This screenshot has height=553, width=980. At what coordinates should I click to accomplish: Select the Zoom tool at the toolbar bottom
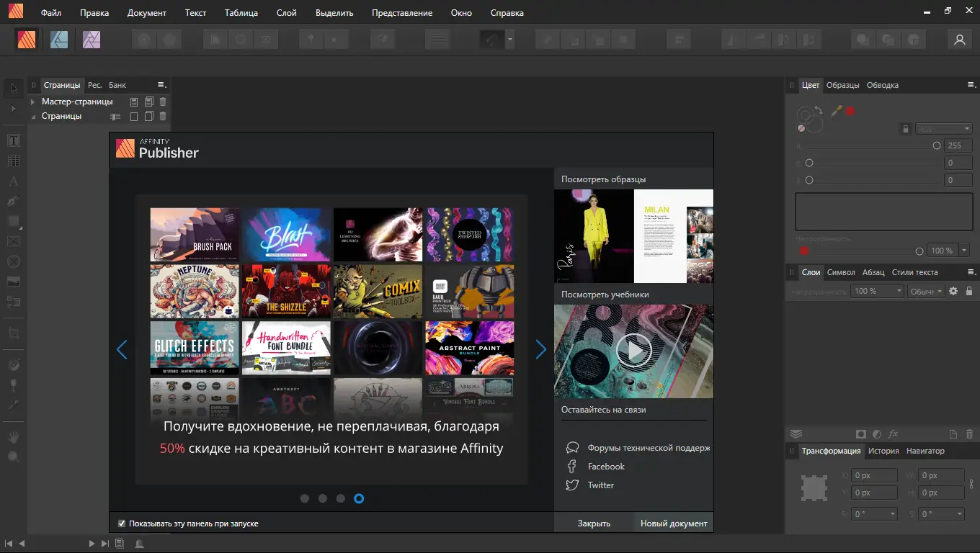click(13, 457)
